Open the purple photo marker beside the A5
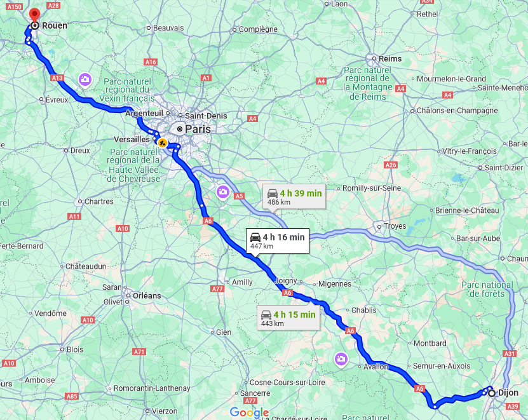Viewport: 528px width, 420px height. 222,193
